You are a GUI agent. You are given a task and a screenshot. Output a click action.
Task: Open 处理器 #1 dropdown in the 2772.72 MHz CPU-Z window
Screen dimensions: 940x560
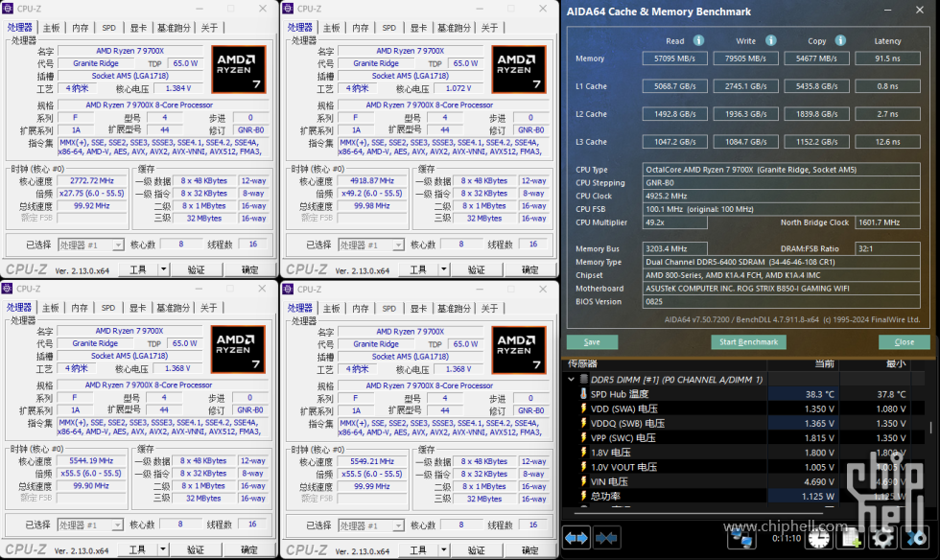click(118, 245)
